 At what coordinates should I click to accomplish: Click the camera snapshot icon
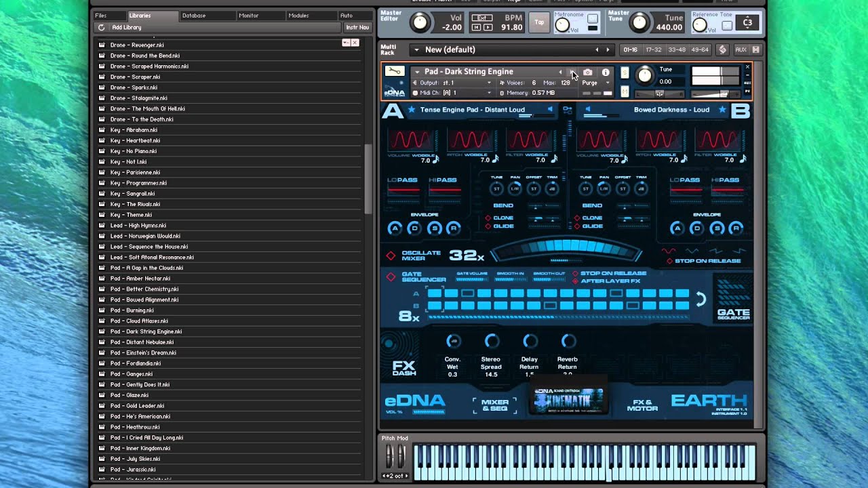click(x=588, y=72)
